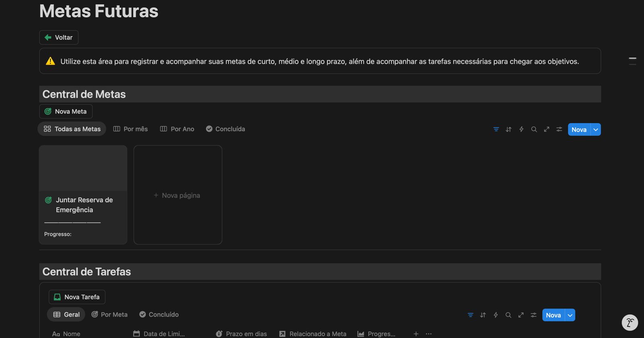Expand Tarefas database to full page
Screen dimensions: 644x338
pyautogui.click(x=521, y=315)
